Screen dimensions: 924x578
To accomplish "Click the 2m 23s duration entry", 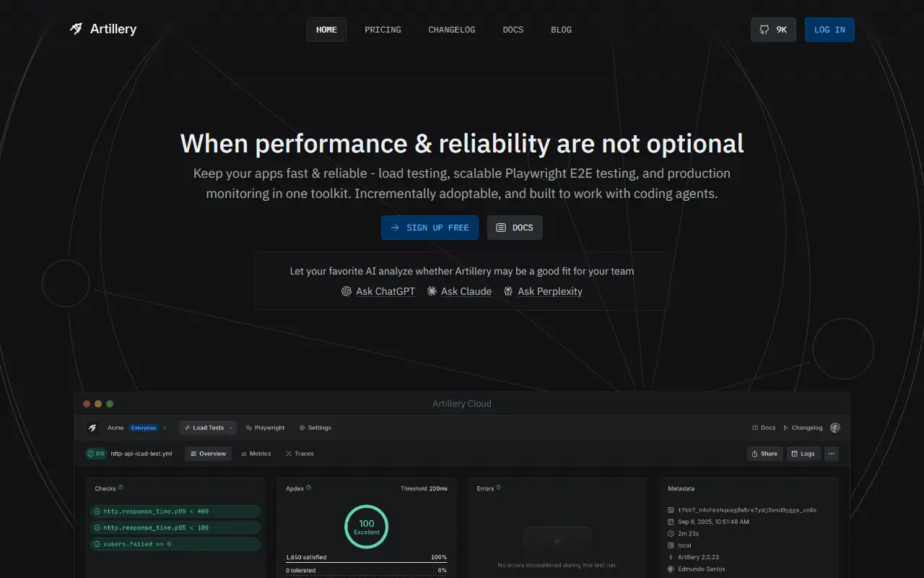I will tap(683, 533).
